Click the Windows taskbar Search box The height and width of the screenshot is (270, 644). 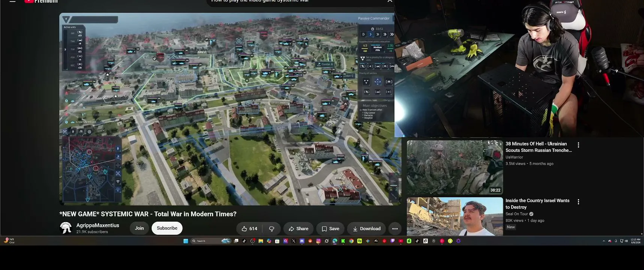211,241
